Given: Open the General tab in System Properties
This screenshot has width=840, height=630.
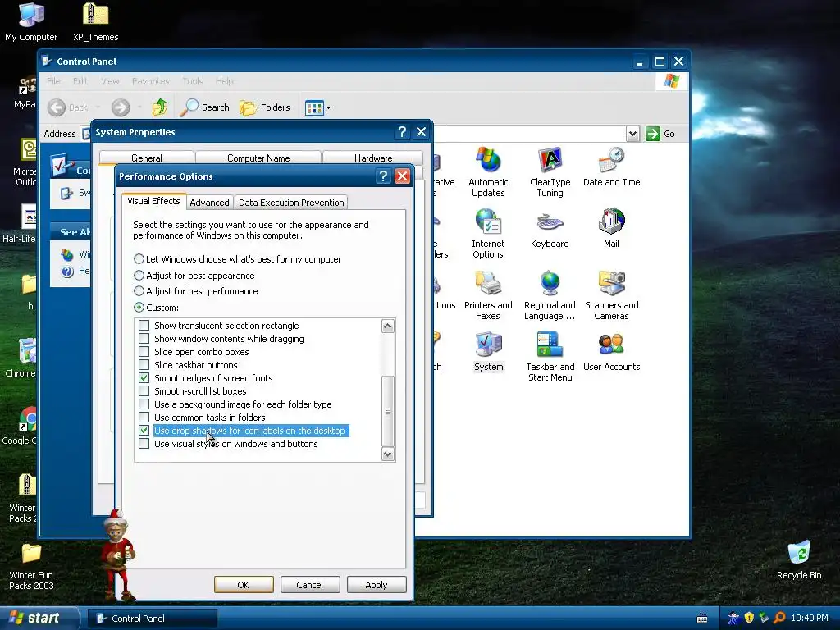Looking at the screenshot, I should click(x=146, y=158).
